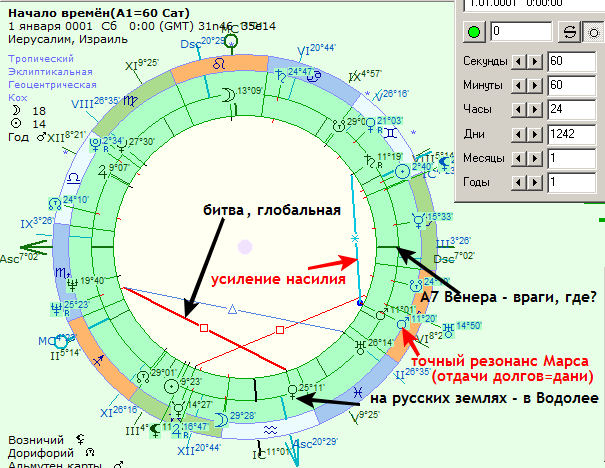Screen dimensions: 605x468
Task: Select the Aquarius sign glyph at the chart bottom
Action: click(x=270, y=429)
